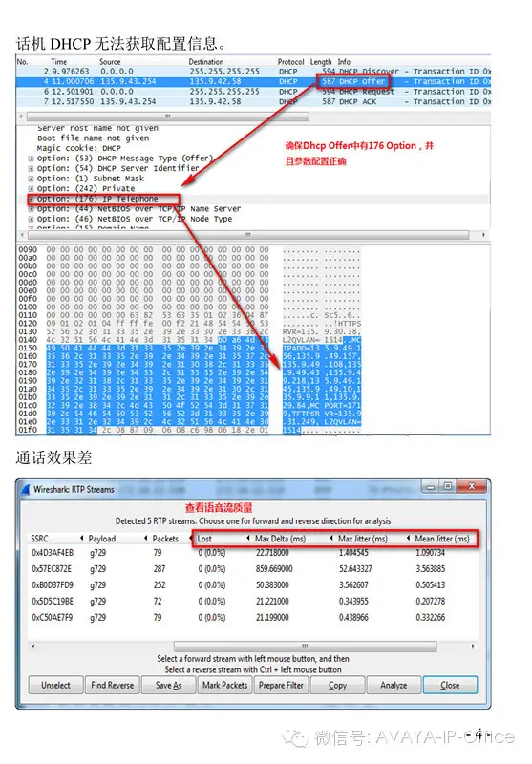Image resolution: width=532 pixels, height=764 pixels.
Task: Click Max Delta value 859.669000
Action: coord(274,568)
